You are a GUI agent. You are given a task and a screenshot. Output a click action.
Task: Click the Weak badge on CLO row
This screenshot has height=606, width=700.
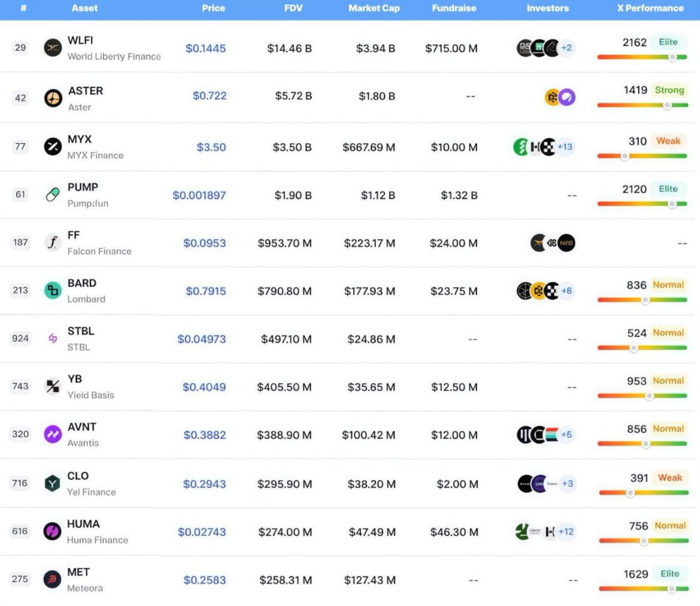[x=670, y=478]
